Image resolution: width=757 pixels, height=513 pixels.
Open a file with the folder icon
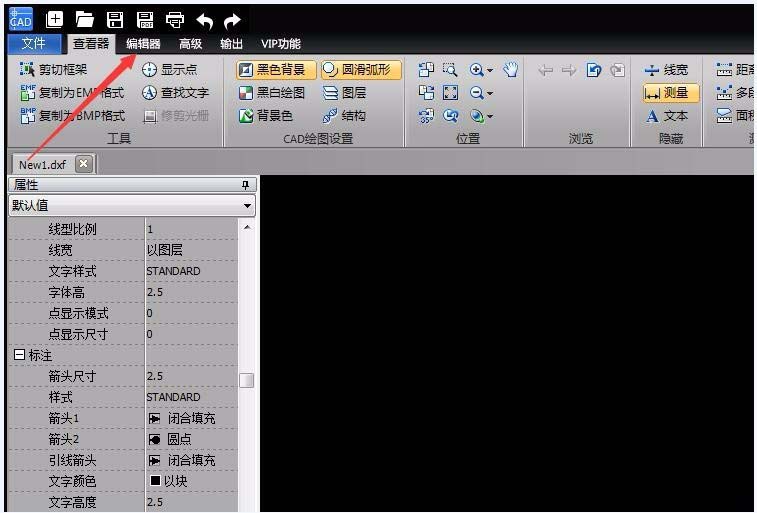[84, 20]
